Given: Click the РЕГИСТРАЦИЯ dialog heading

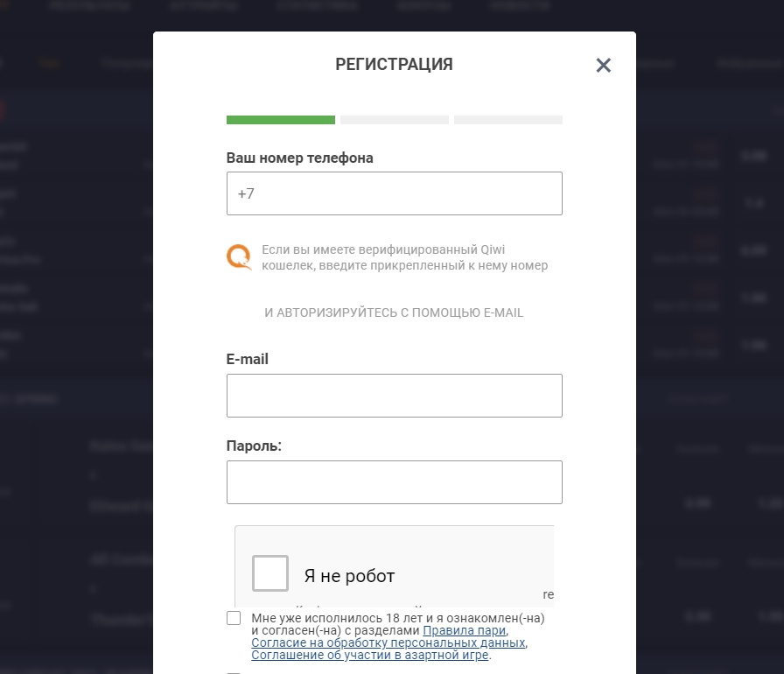Looking at the screenshot, I should [394, 64].
